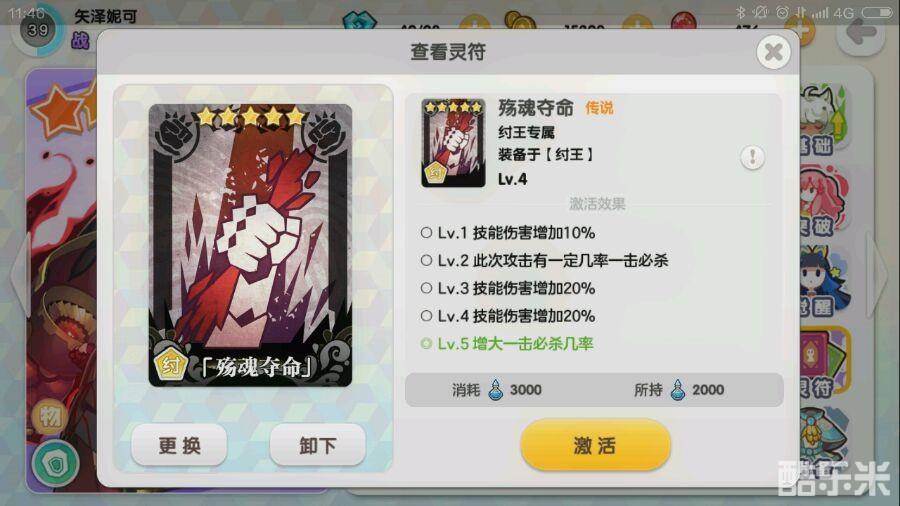900x506 pixels.
Task: Select the Lv.2 一击必杀 effect radio
Action: (426, 260)
